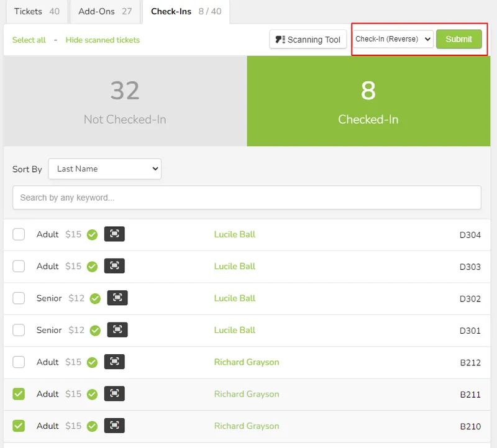
Task: Click the Hide scanned tickets link
Action: click(103, 40)
